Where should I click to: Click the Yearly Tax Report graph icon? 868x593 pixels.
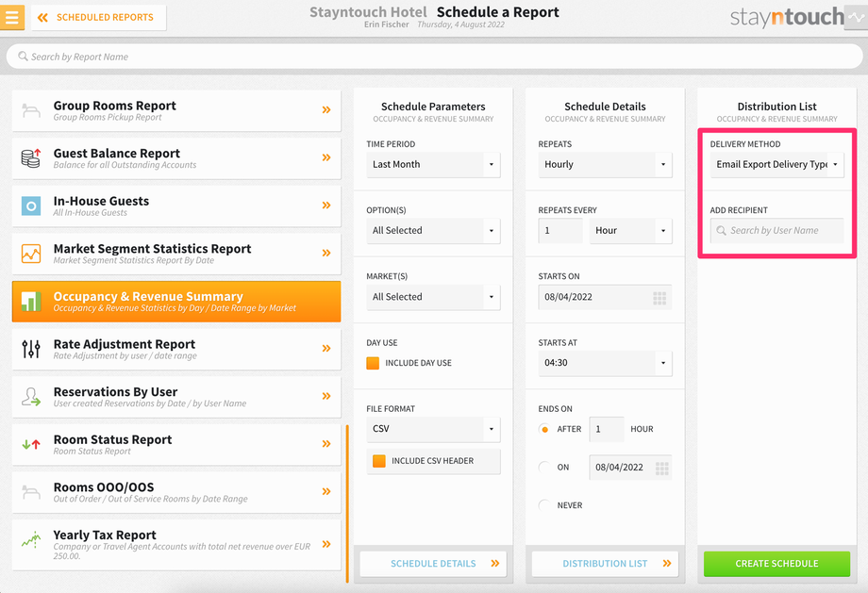pos(31,539)
